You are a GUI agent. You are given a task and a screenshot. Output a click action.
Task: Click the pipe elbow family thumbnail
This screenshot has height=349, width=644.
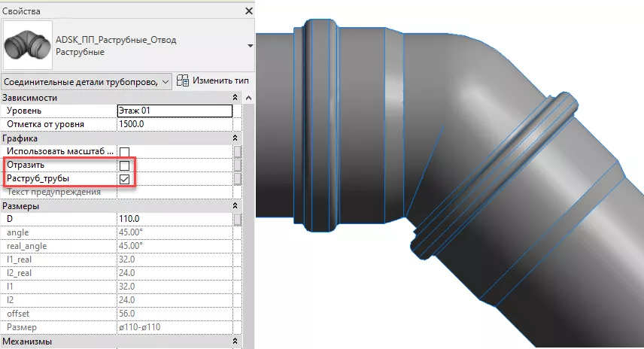(x=27, y=47)
